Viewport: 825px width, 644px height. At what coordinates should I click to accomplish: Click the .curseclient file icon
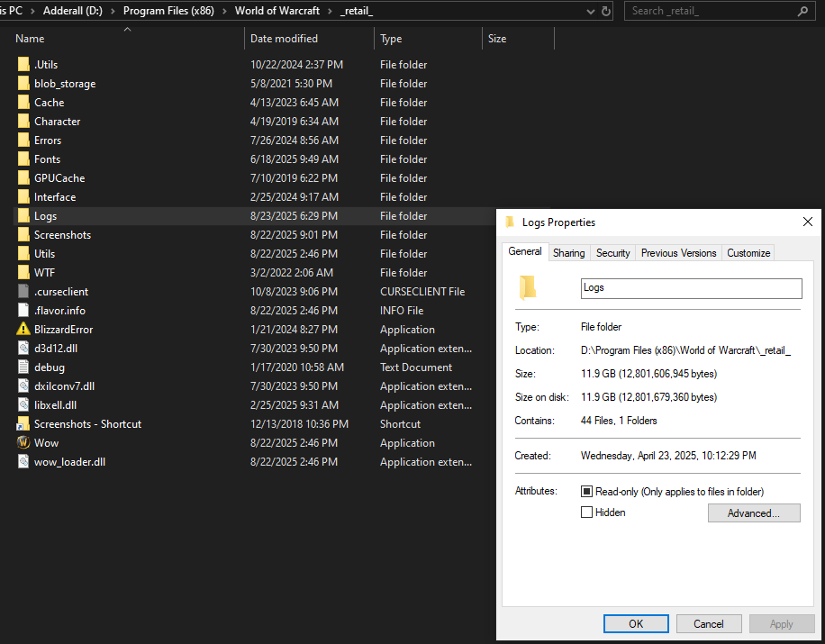(x=23, y=291)
